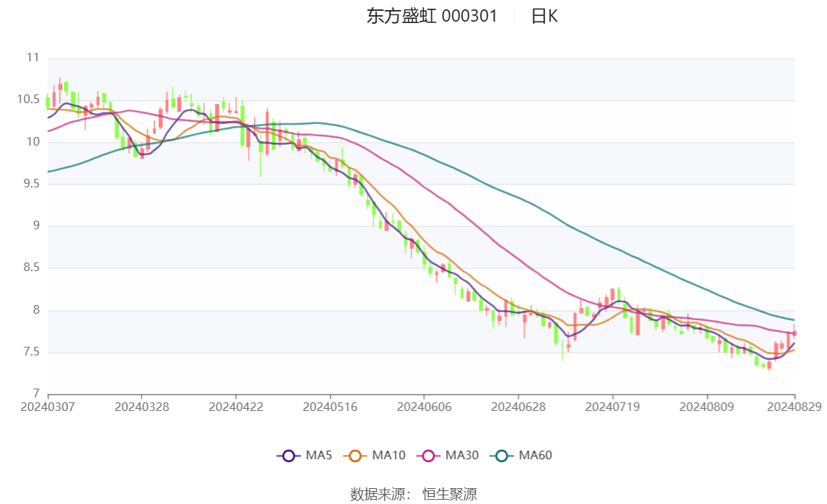Toggle the MA5 legend series
The width and height of the screenshot is (827, 504).
[304, 456]
